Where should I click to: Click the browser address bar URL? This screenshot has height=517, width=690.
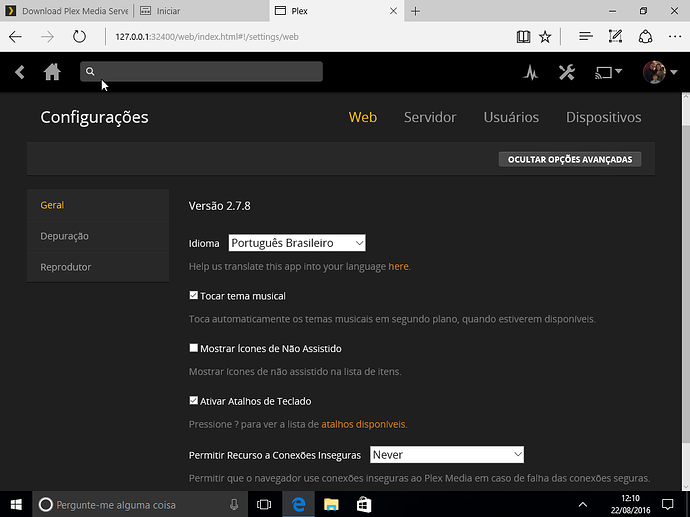(207, 37)
